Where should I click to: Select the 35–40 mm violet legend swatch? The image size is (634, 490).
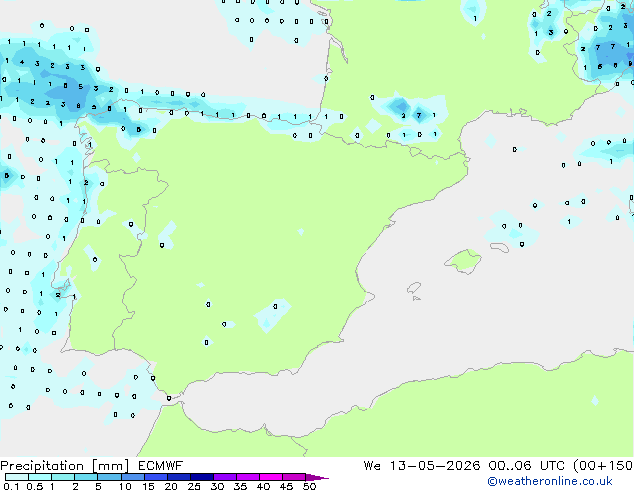(248, 477)
